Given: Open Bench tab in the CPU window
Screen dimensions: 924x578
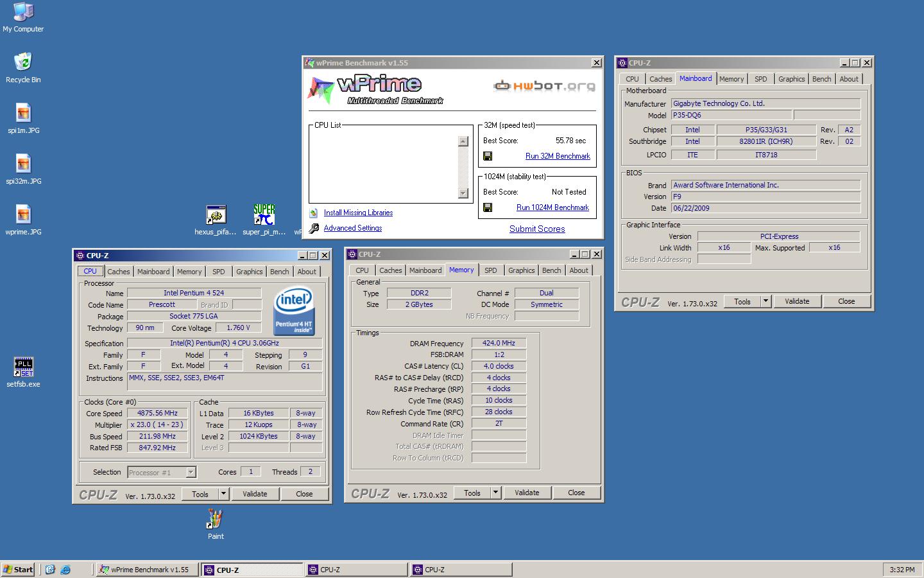Looking at the screenshot, I should (280, 272).
